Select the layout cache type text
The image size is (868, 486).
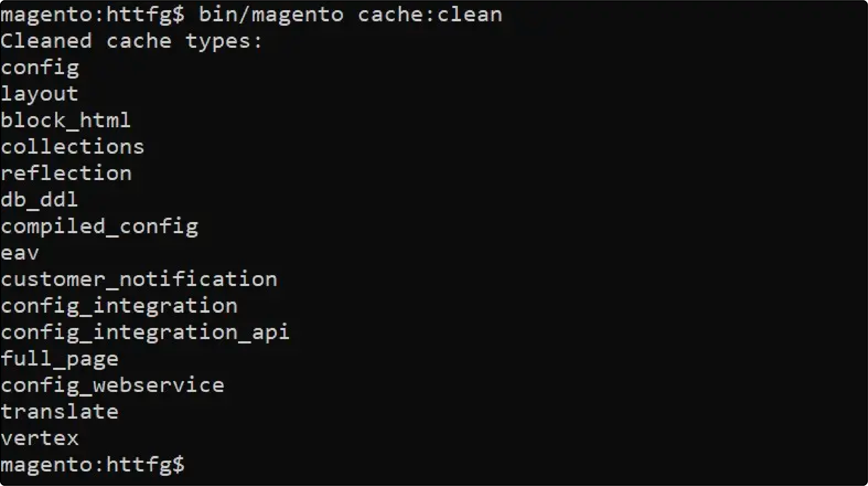point(39,94)
